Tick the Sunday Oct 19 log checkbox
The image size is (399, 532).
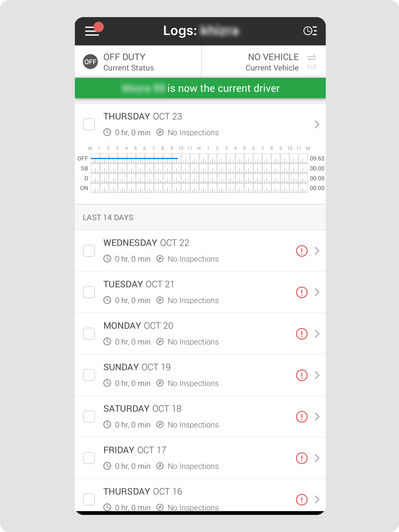(x=89, y=375)
